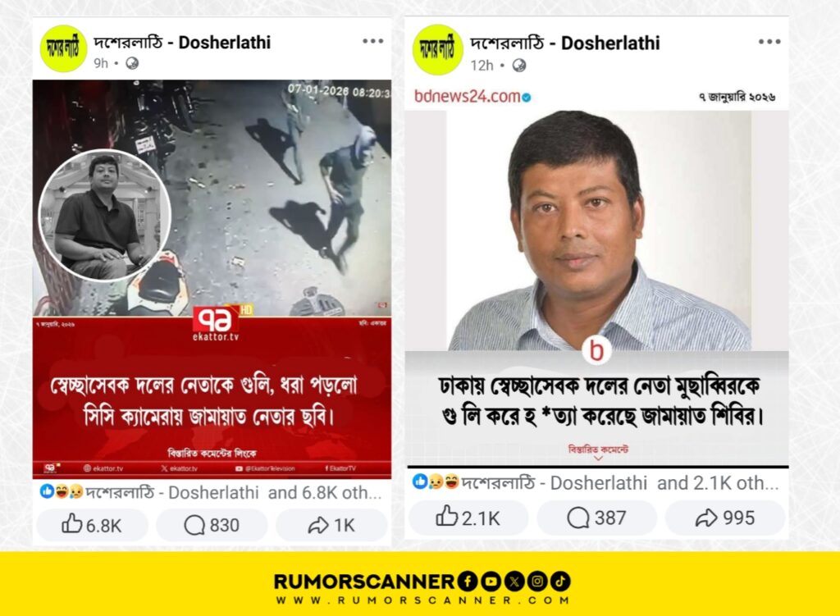Click the globe privacy icon beside 12h

point(518,66)
